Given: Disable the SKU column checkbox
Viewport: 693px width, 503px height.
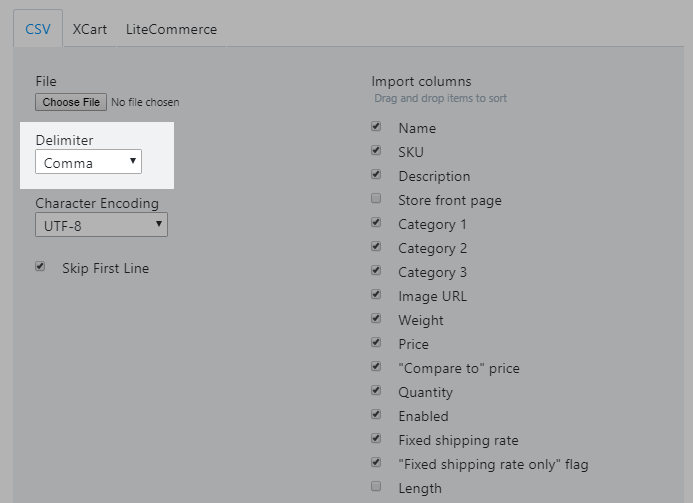Looking at the screenshot, I should pyautogui.click(x=376, y=151).
